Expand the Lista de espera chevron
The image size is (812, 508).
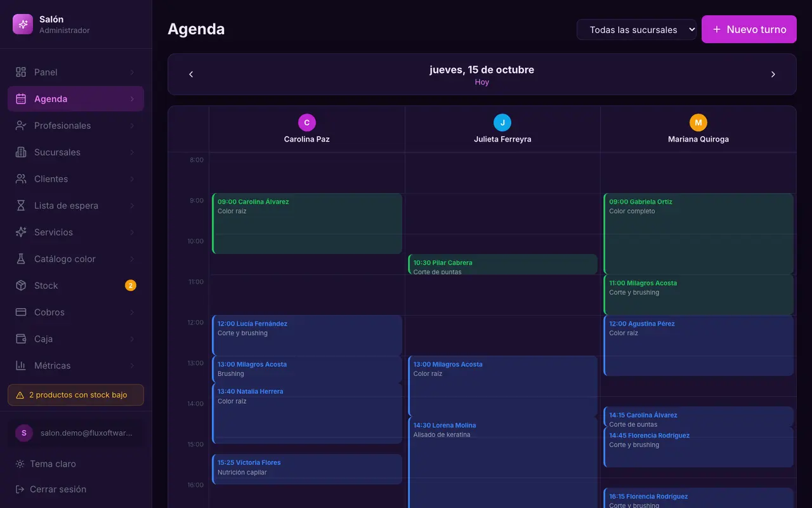tap(132, 206)
